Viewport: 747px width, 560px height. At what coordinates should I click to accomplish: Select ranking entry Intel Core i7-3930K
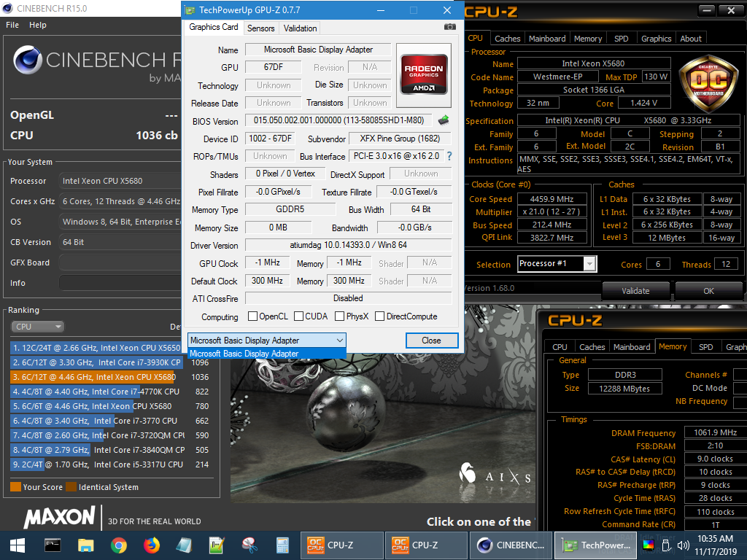click(110, 362)
